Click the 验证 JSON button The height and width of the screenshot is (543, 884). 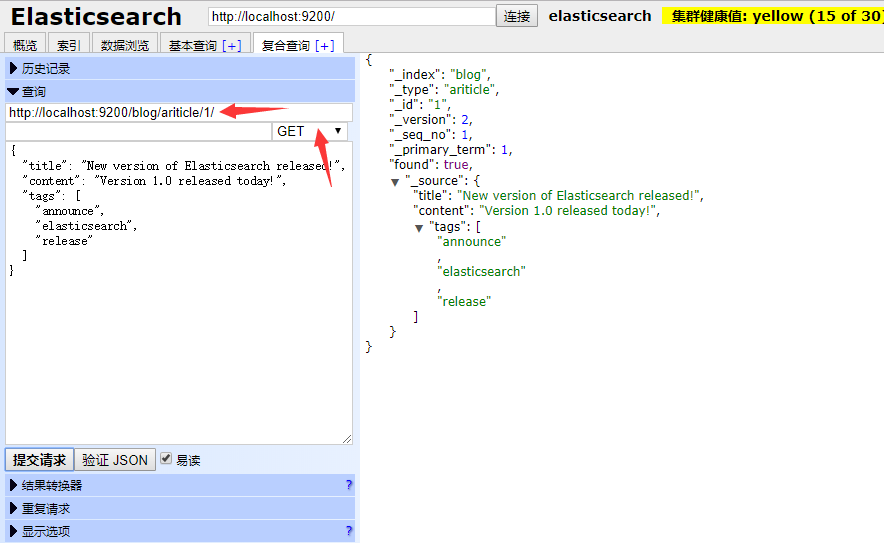[115, 460]
